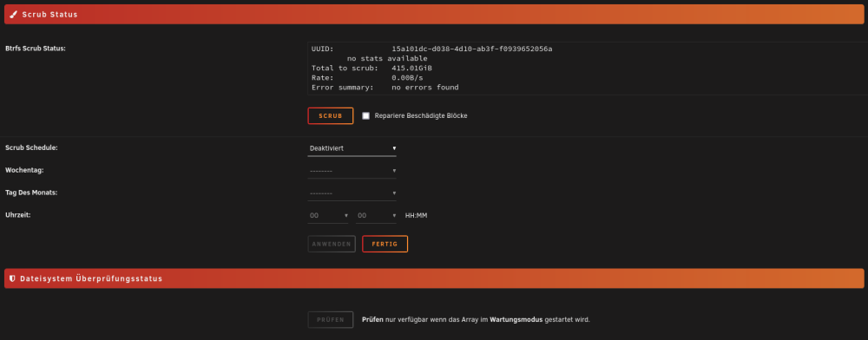Click the 'Tag Des Monats:' label
The height and width of the screenshot is (340, 868).
[x=31, y=193]
